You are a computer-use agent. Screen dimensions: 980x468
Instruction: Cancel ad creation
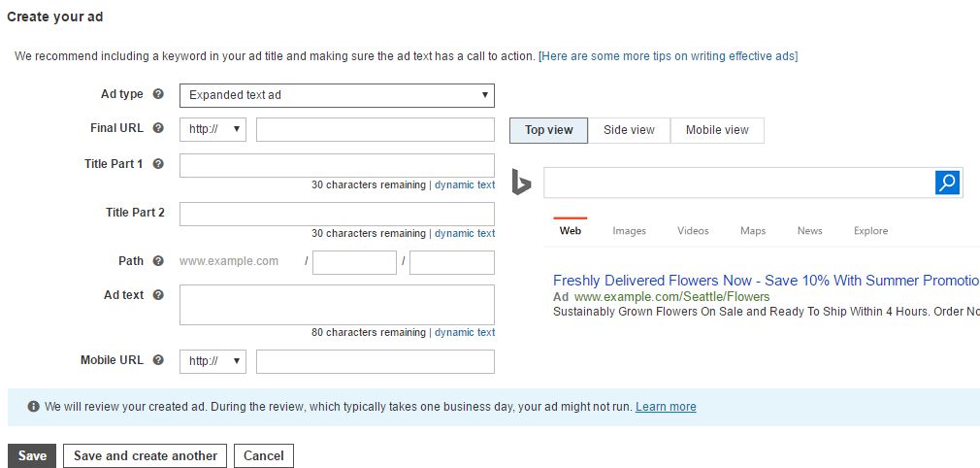pyautogui.click(x=264, y=455)
